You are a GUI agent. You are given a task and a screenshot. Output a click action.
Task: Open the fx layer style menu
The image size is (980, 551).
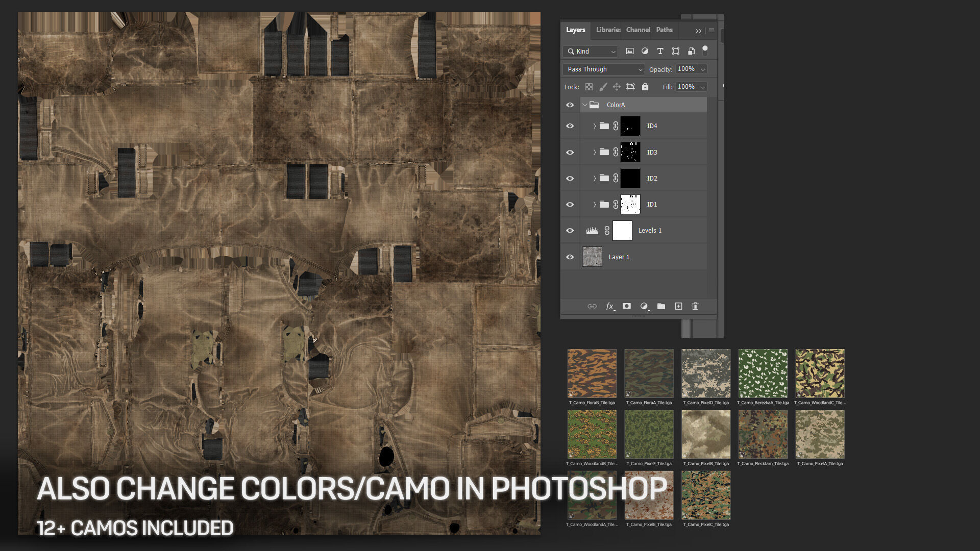tap(609, 306)
